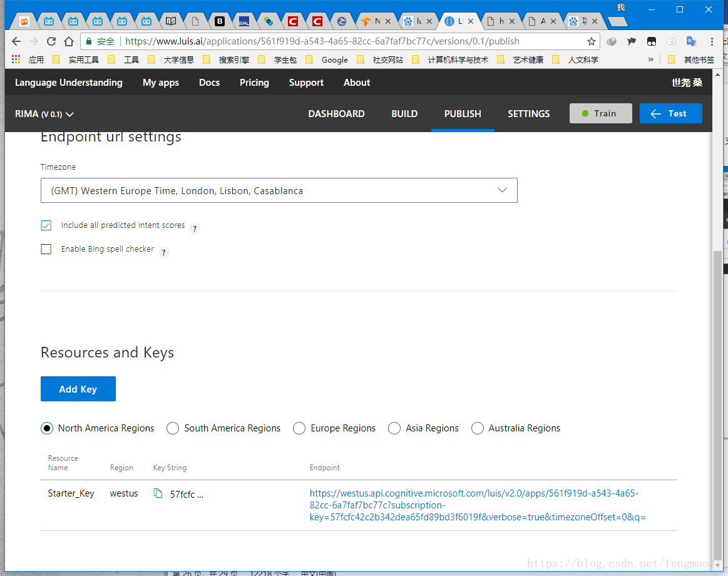Viewport: 728px width, 576px height.
Task: Open help for Enable Bing spell checker
Action: pyautogui.click(x=163, y=252)
